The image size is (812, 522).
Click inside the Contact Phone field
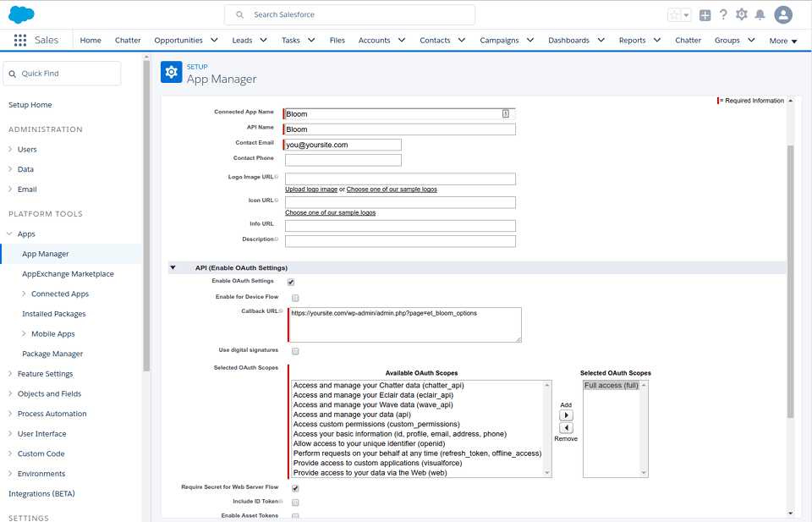pos(342,159)
